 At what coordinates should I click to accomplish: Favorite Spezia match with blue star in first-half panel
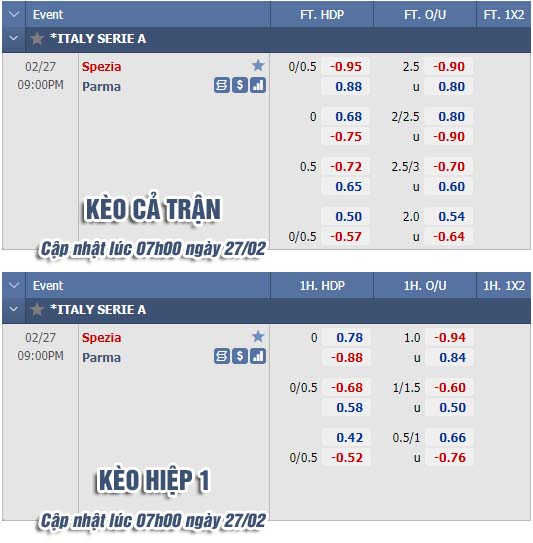[x=258, y=336]
